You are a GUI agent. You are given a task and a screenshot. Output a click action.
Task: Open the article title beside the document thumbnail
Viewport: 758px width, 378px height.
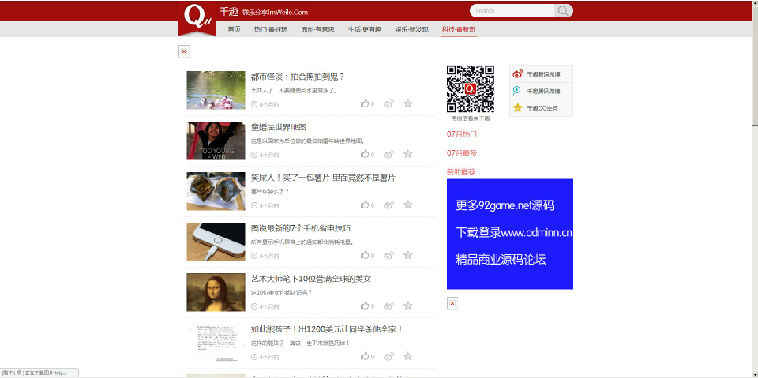point(327,330)
